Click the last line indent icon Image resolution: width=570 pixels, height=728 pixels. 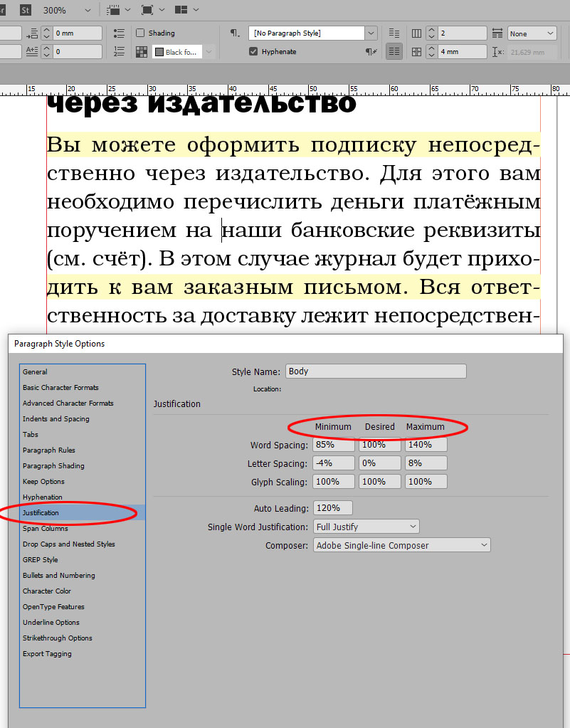(x=32, y=33)
